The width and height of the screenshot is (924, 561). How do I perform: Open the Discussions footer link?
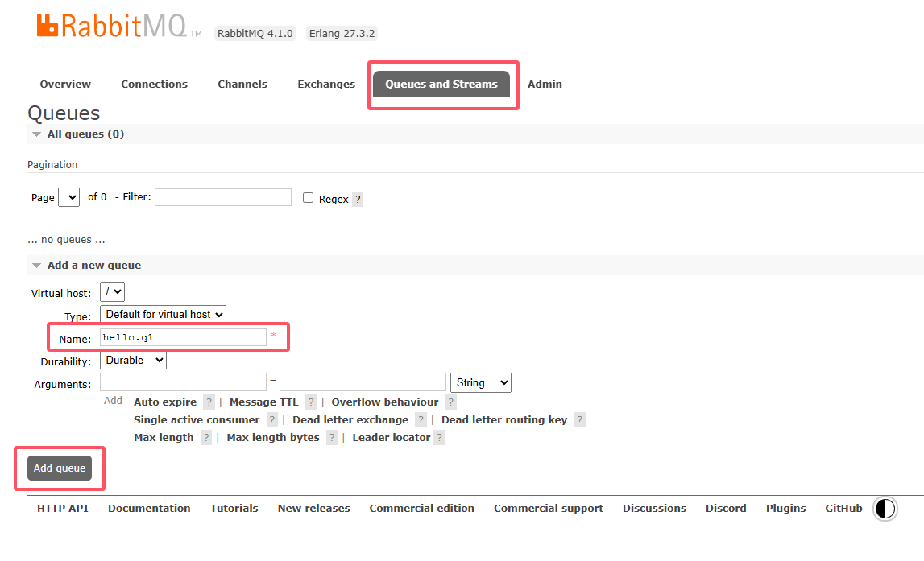click(x=654, y=508)
